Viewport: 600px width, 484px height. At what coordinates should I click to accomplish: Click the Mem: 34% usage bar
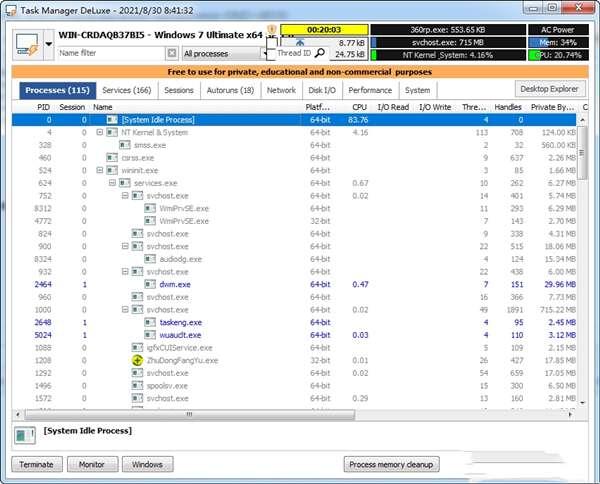coord(558,42)
